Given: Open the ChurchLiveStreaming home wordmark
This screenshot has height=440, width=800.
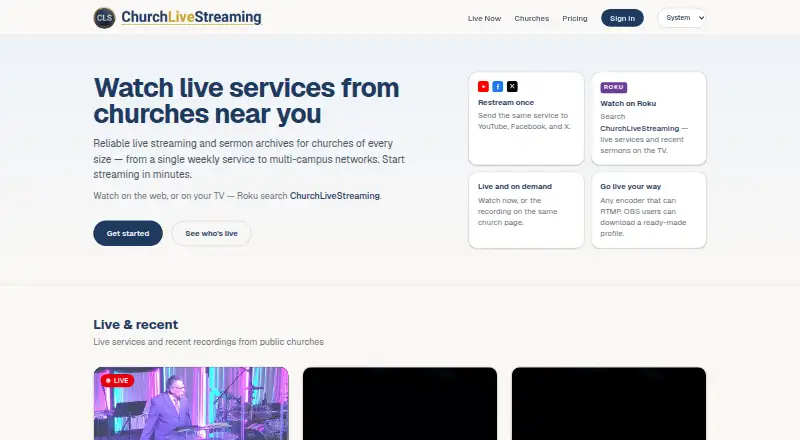Looking at the screenshot, I should (191, 17).
